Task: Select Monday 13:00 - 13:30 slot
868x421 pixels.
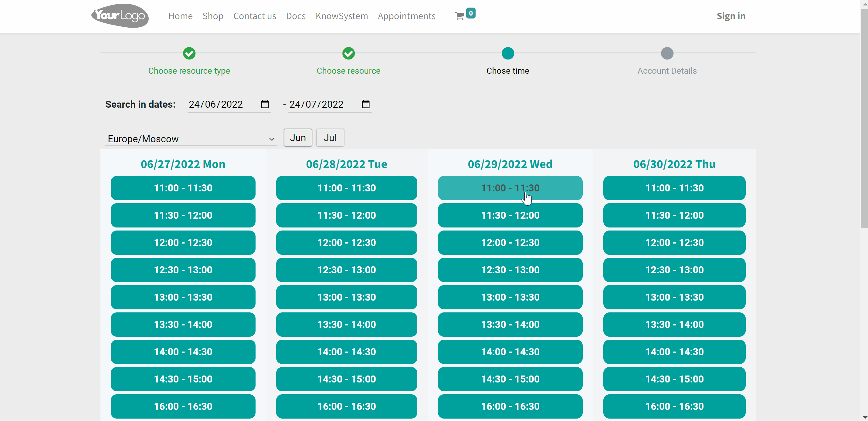Action: (183, 297)
